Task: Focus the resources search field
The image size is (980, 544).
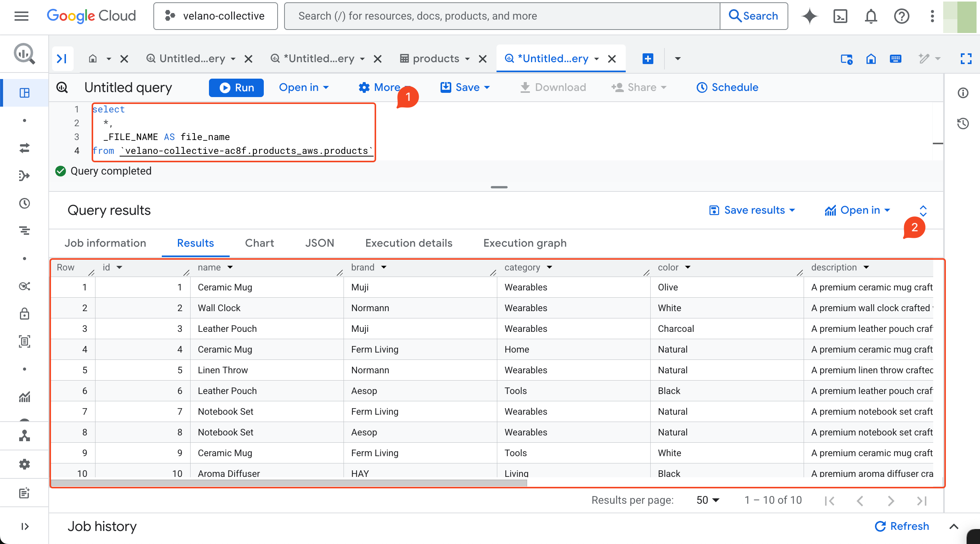Action: coord(502,16)
